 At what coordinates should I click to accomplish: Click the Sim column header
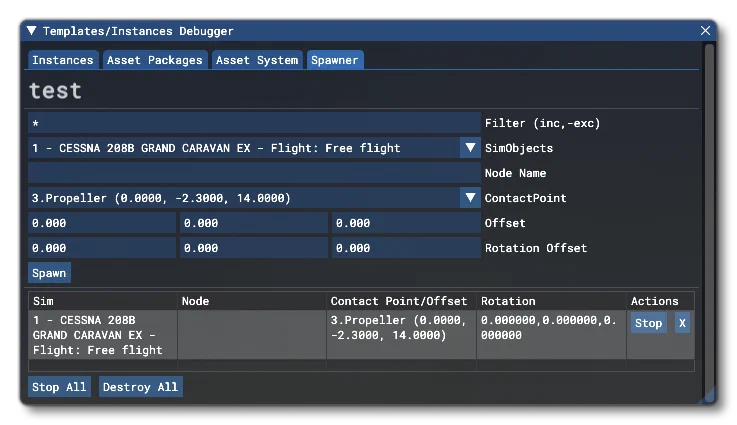tap(103, 301)
